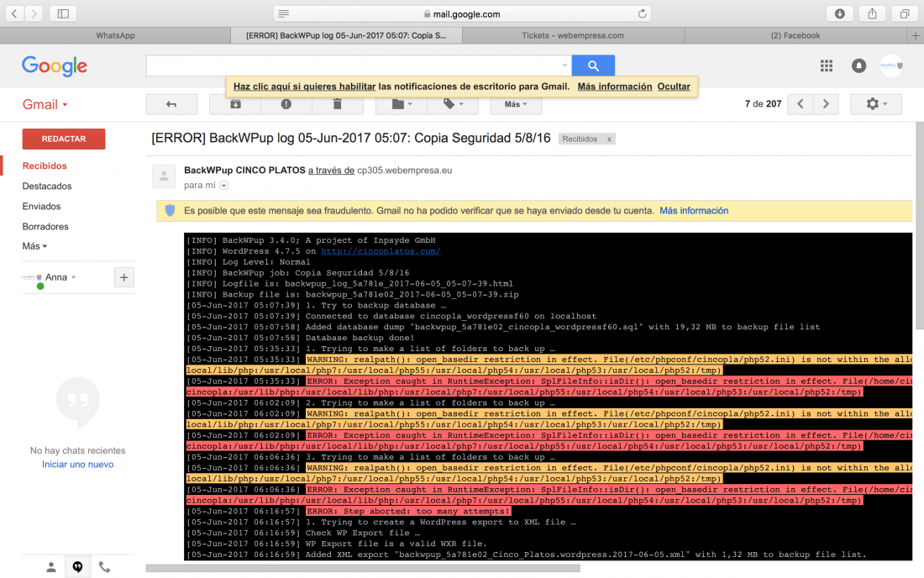This screenshot has height=578, width=924.
Task: Open the Reader view icon in address bar
Action: [x=283, y=13]
